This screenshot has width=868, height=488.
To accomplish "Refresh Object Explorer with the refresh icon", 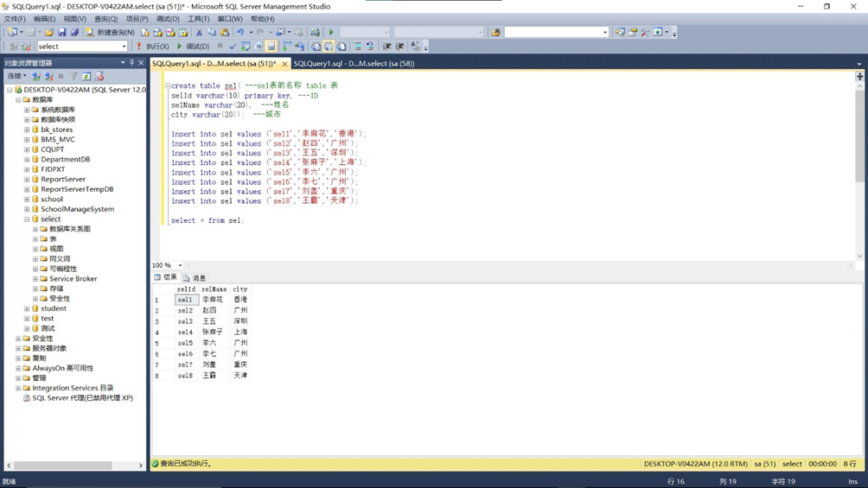I will tap(86, 76).
